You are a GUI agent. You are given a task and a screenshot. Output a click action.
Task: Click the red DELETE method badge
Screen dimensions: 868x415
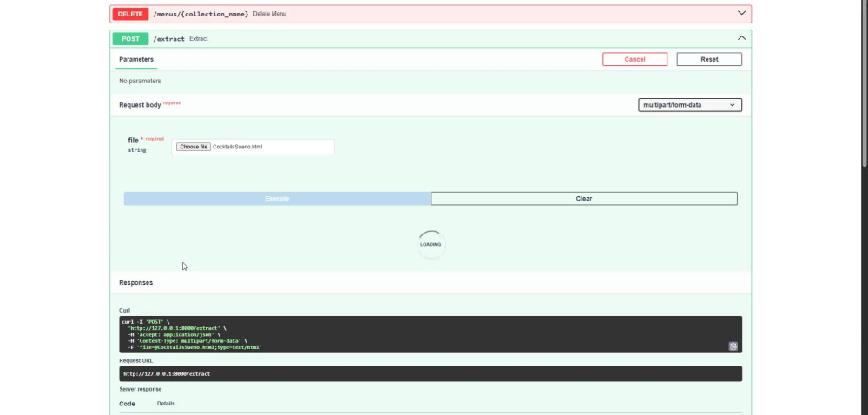pos(131,14)
